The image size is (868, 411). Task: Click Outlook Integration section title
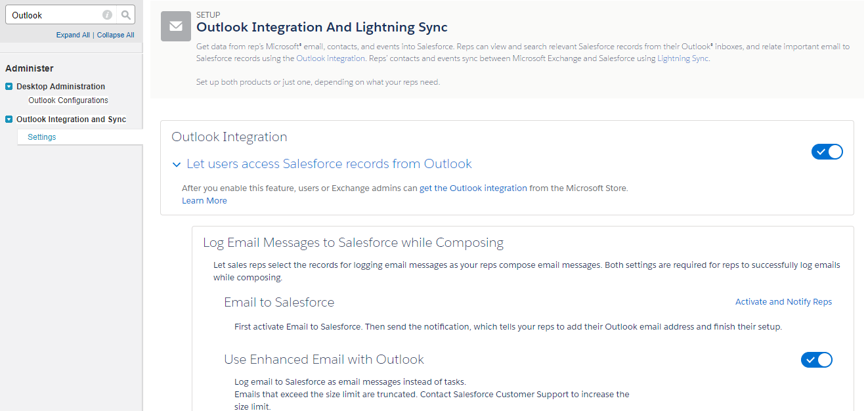tap(229, 137)
